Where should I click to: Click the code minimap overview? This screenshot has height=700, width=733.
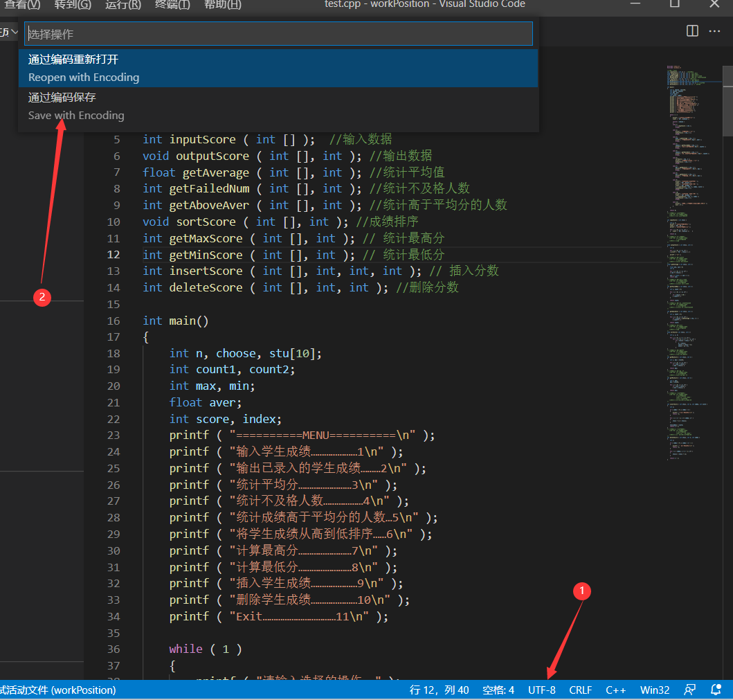pyautogui.click(x=693, y=262)
